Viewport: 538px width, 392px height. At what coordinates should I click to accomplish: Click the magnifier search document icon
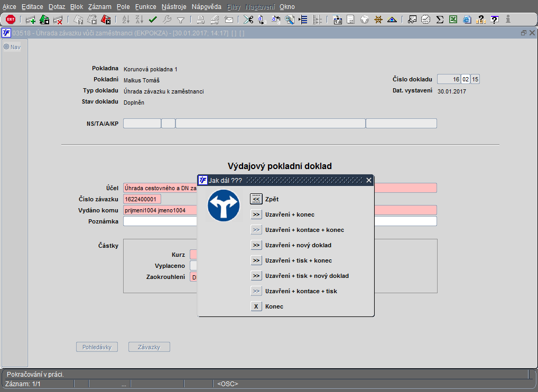click(x=290, y=20)
